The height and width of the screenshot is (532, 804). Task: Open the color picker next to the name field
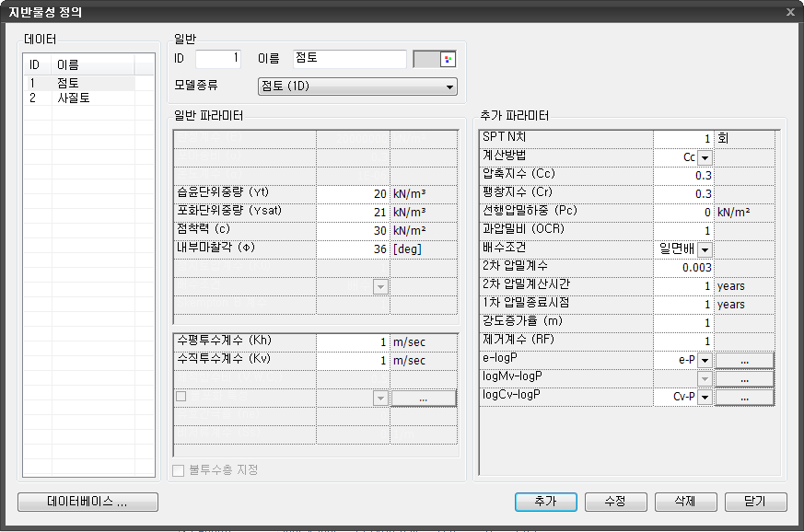(x=449, y=59)
